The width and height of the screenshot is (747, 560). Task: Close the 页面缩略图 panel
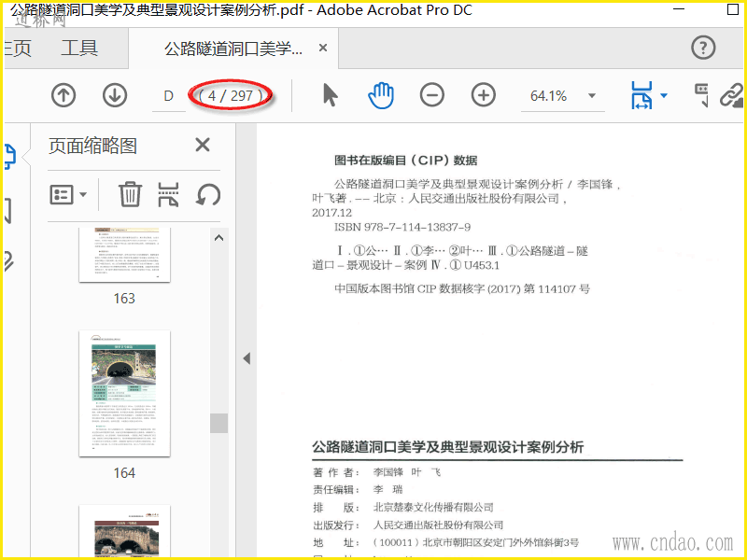click(x=203, y=145)
